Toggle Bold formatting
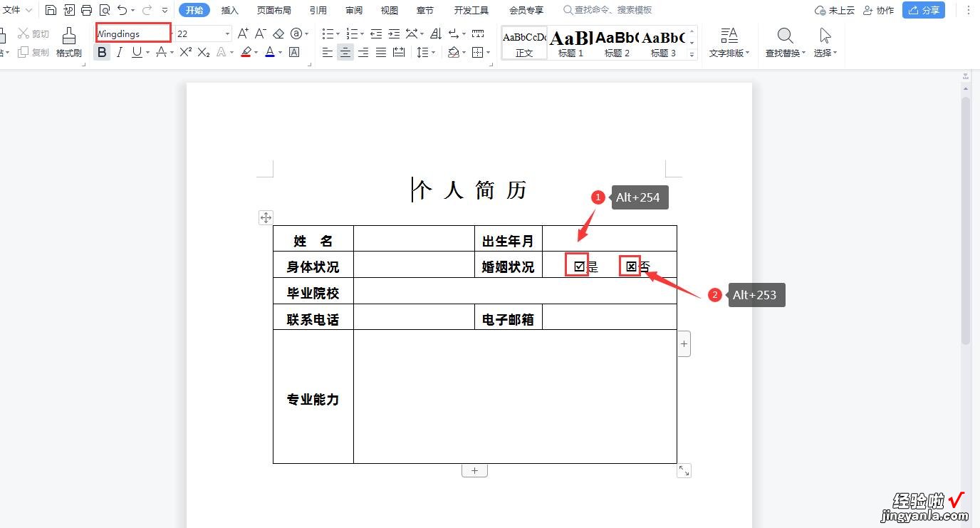 click(x=102, y=52)
